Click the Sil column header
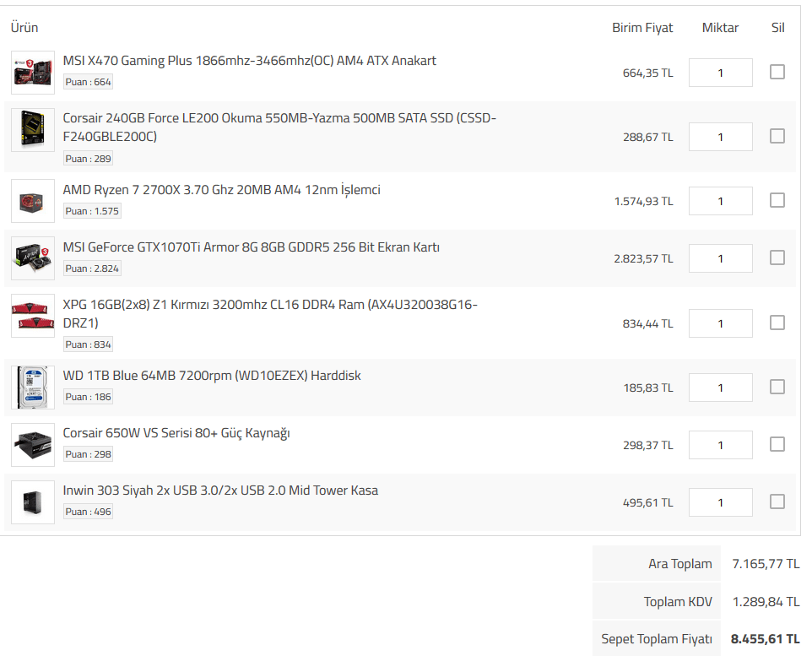This screenshot has height=656, width=812. (x=777, y=28)
